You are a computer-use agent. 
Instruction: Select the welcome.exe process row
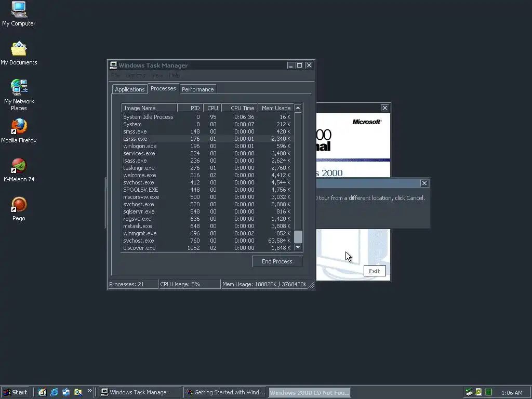(x=207, y=175)
